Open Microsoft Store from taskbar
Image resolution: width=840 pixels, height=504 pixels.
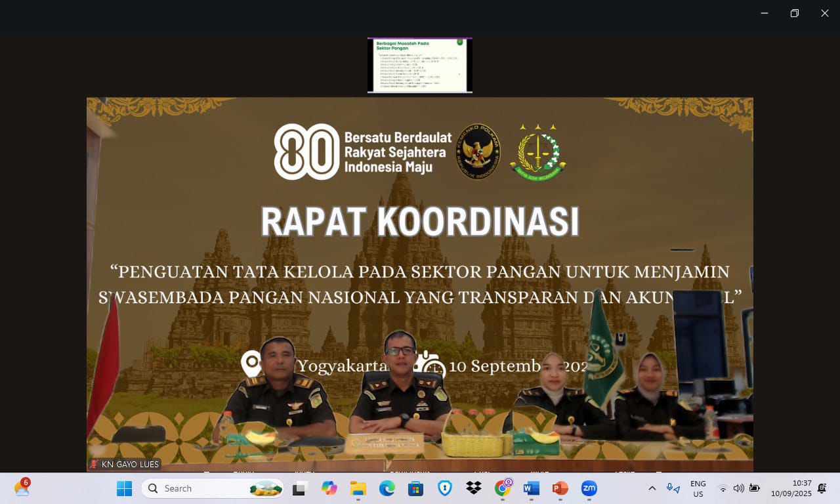coord(415,488)
